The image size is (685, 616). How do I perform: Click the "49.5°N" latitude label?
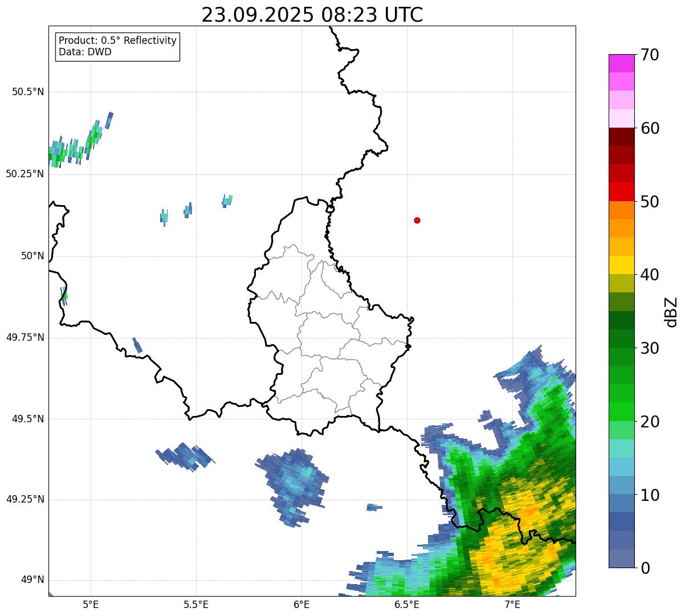(x=28, y=419)
